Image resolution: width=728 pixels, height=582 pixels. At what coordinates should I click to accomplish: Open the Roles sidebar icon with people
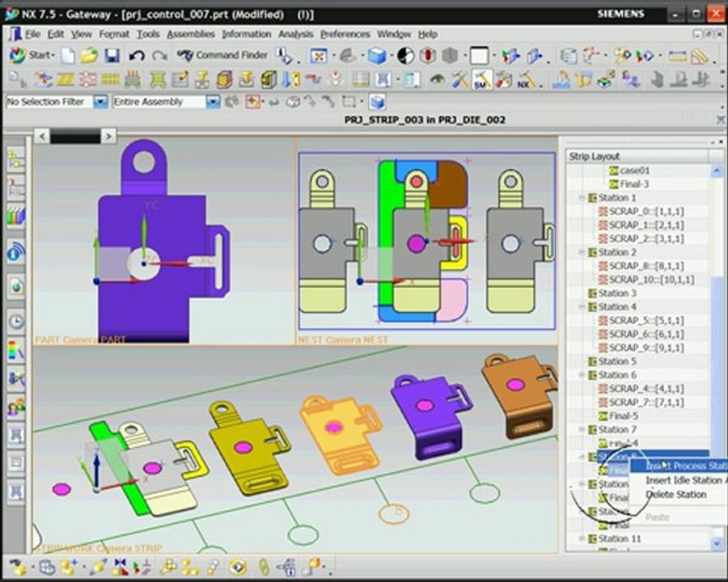click(16, 407)
